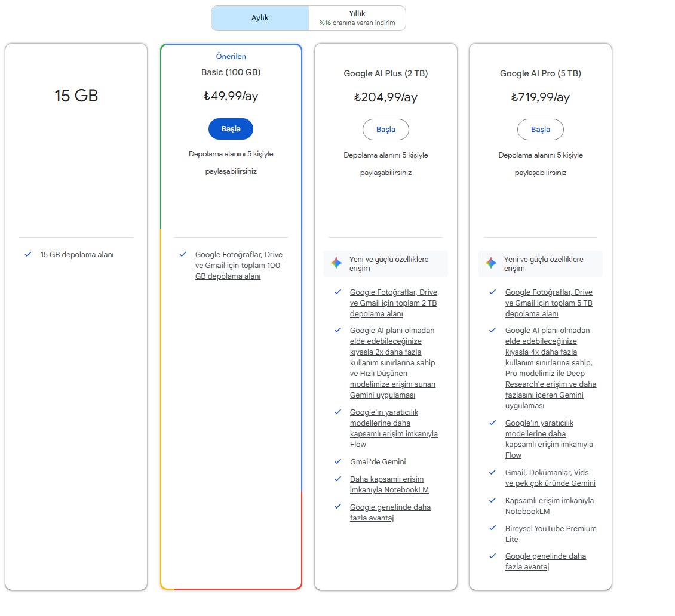
Task: Click AI Plus 5 kişiyle sharing note
Action: click(x=386, y=164)
